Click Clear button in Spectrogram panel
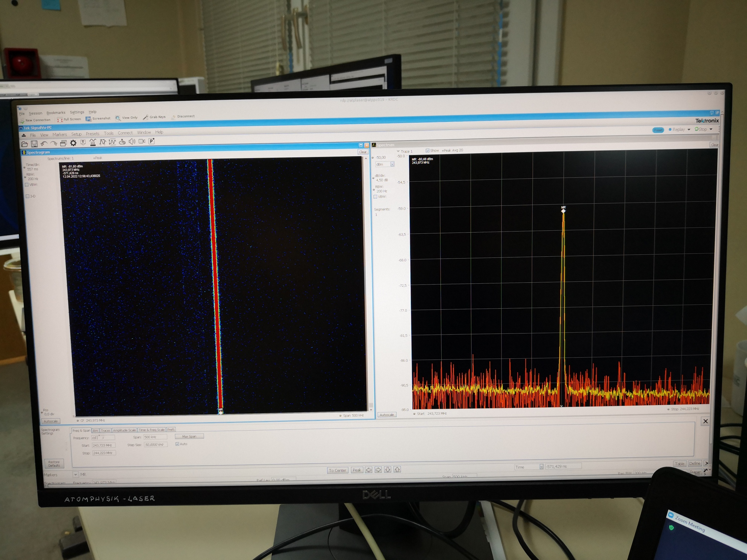 pyautogui.click(x=363, y=152)
